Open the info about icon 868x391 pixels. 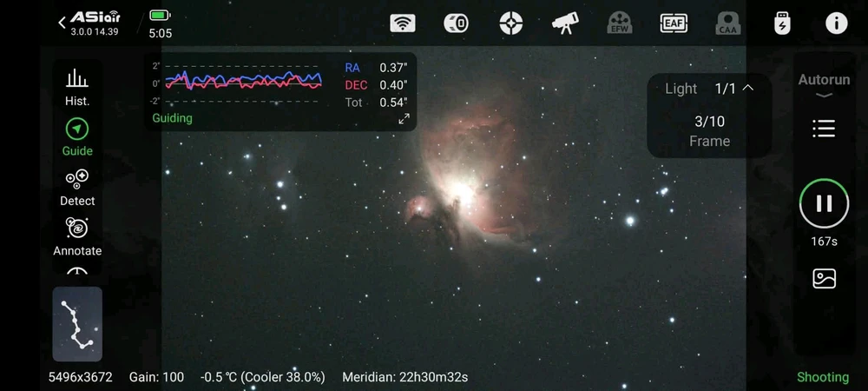(x=836, y=23)
